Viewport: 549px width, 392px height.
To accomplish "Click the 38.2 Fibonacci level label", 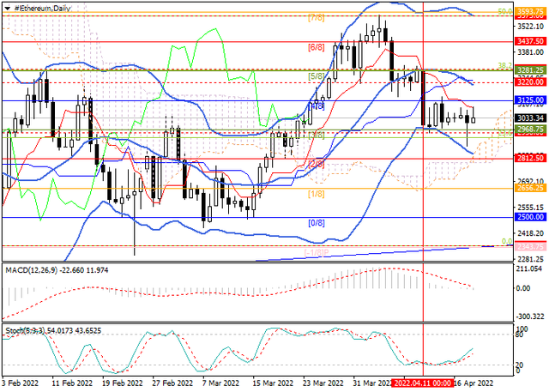I will [505, 66].
